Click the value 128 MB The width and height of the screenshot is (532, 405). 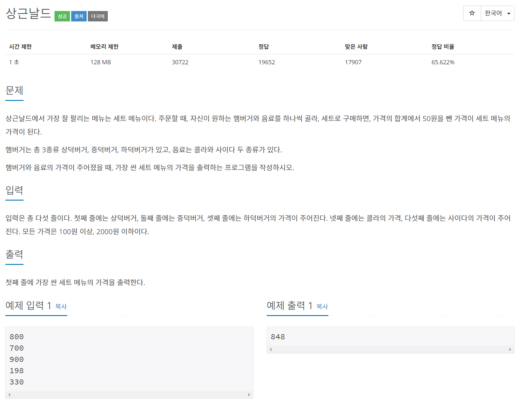click(101, 62)
